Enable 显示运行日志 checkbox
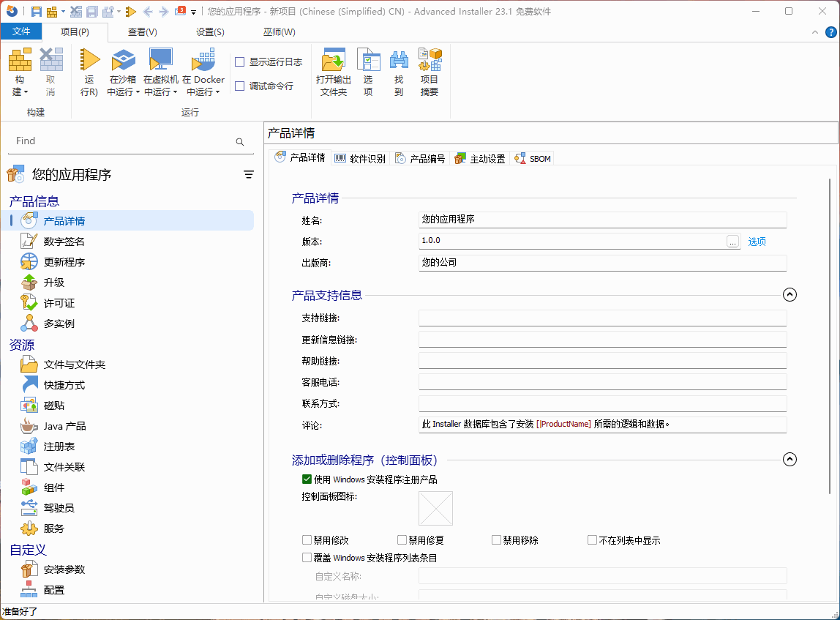Image resolution: width=840 pixels, height=620 pixels. pyautogui.click(x=239, y=61)
